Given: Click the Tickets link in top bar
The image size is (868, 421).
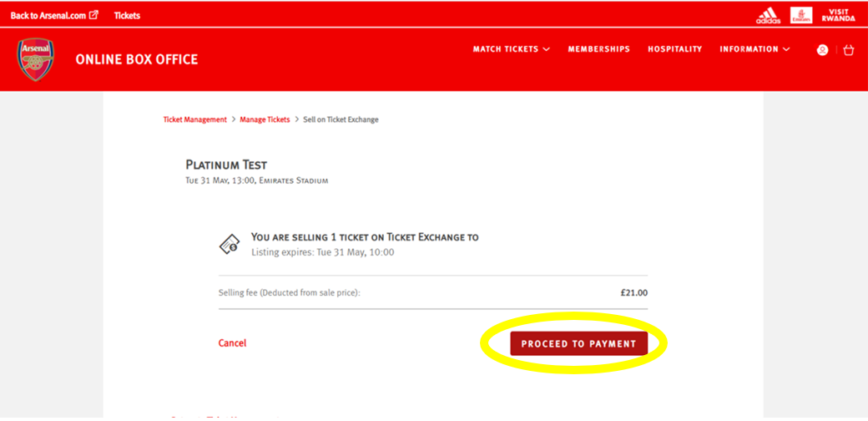Looking at the screenshot, I should (x=127, y=16).
